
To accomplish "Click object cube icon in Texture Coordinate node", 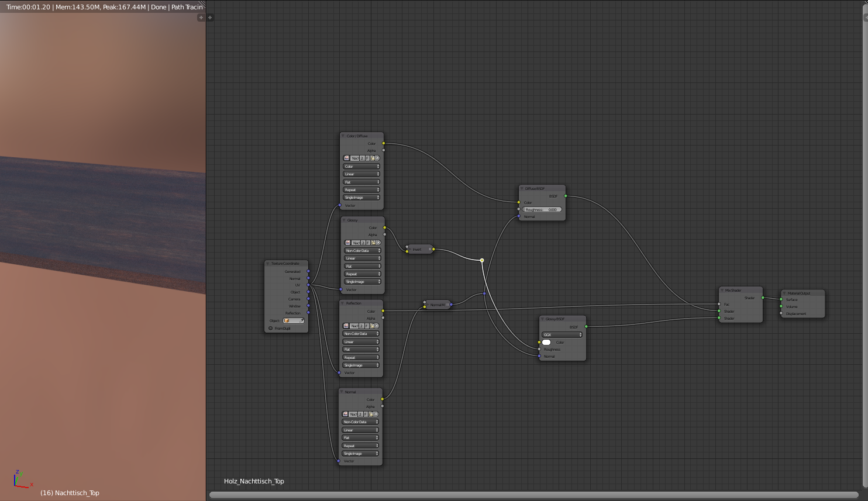I will pyautogui.click(x=287, y=320).
